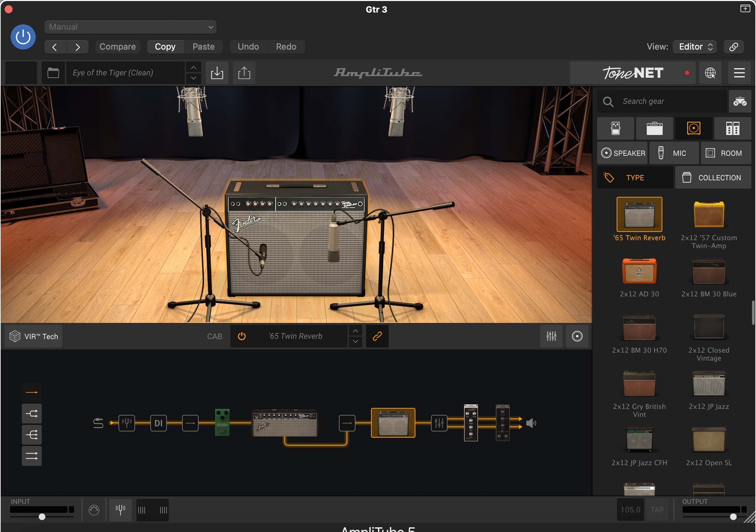Select the 2x12 BM 30 H70 cabinet
The image size is (756, 532).
(639, 328)
